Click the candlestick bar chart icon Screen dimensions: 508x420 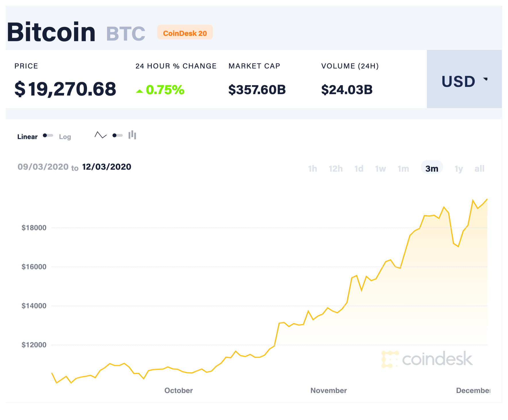(x=132, y=135)
